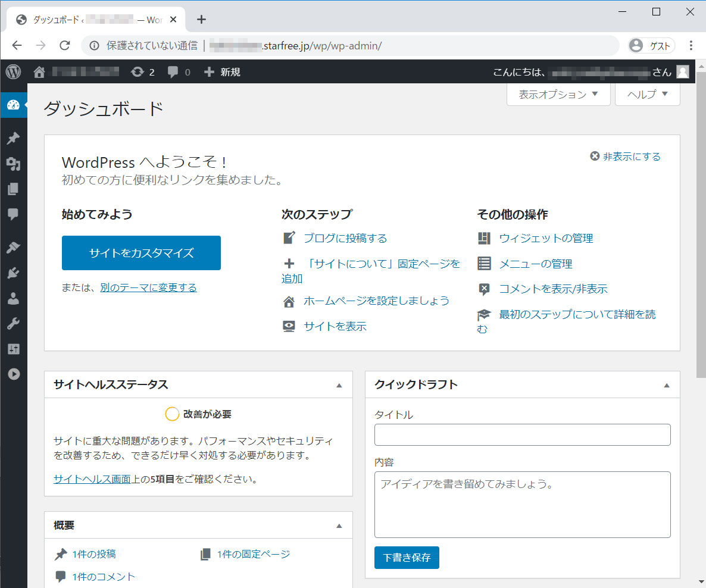This screenshot has width=706, height=588.
Task: Click user avatar in admin bar
Action: pos(683,71)
